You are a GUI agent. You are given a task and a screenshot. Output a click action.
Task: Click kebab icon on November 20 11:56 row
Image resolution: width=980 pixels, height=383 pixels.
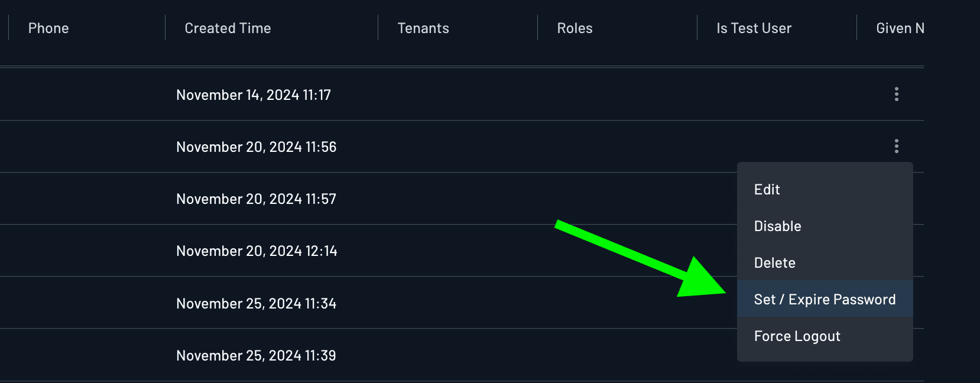896,146
